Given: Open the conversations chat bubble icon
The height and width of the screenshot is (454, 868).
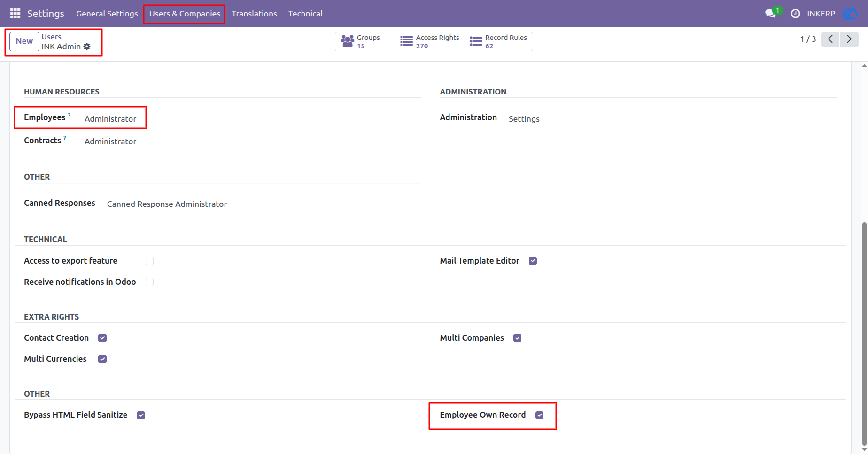Looking at the screenshot, I should click(770, 14).
